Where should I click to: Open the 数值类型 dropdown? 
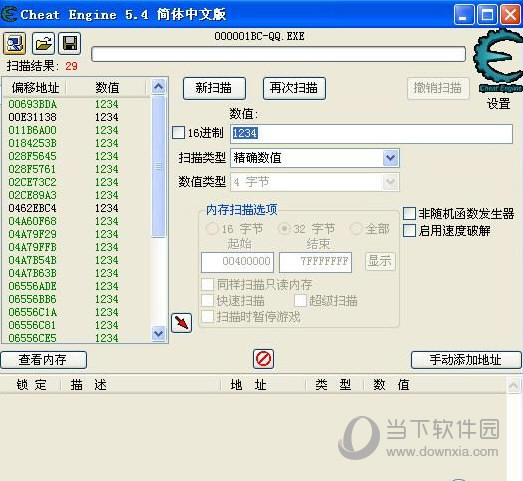tap(391, 182)
